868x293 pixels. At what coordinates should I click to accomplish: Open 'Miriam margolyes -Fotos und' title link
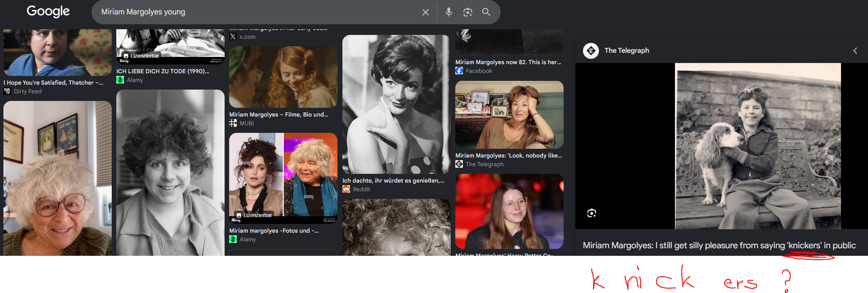pyautogui.click(x=274, y=230)
